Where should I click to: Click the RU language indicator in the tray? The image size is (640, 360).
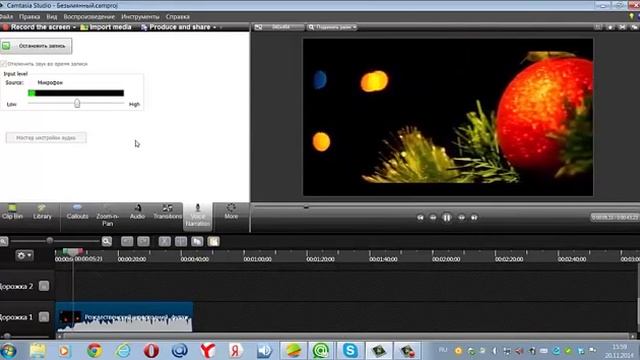[443, 350]
